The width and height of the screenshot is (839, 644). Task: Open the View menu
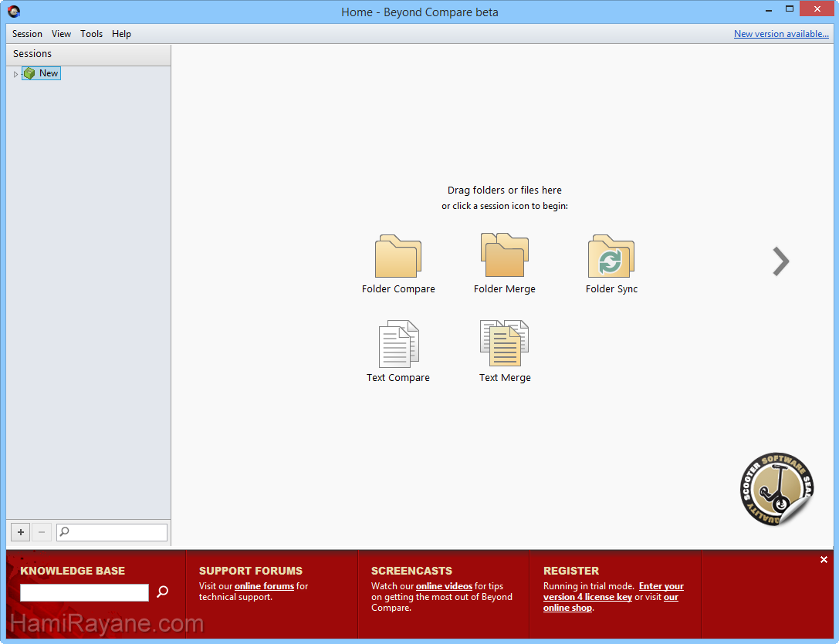pyautogui.click(x=61, y=34)
